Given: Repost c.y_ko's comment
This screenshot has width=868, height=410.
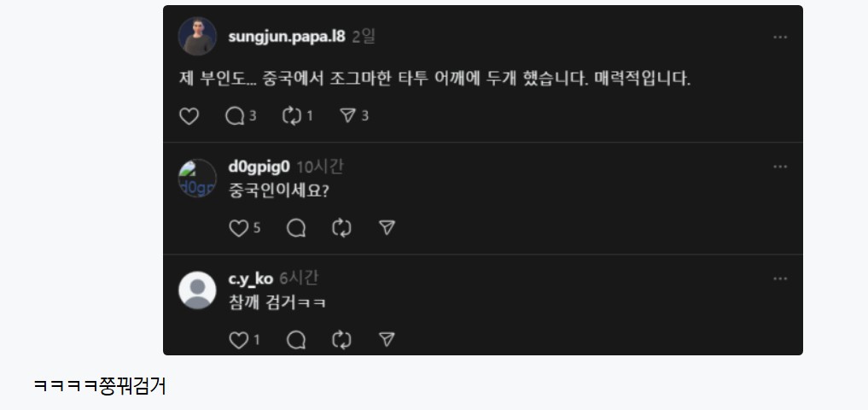Looking at the screenshot, I should (341, 340).
